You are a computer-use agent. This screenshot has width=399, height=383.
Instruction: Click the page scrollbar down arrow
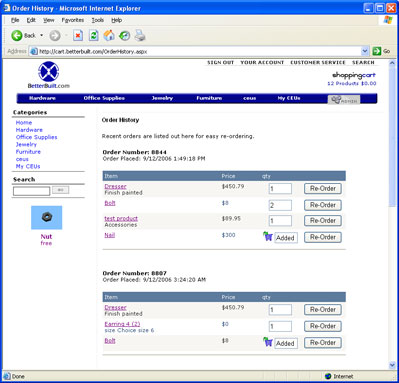(392, 365)
